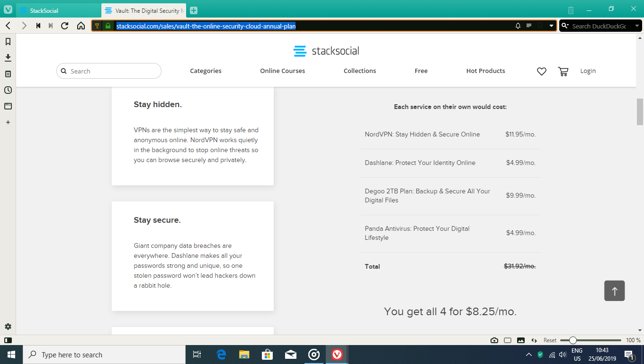Screen dimensions: 644x364
Task: Expand the address bar typed history dropdown
Action: [x=551, y=26]
